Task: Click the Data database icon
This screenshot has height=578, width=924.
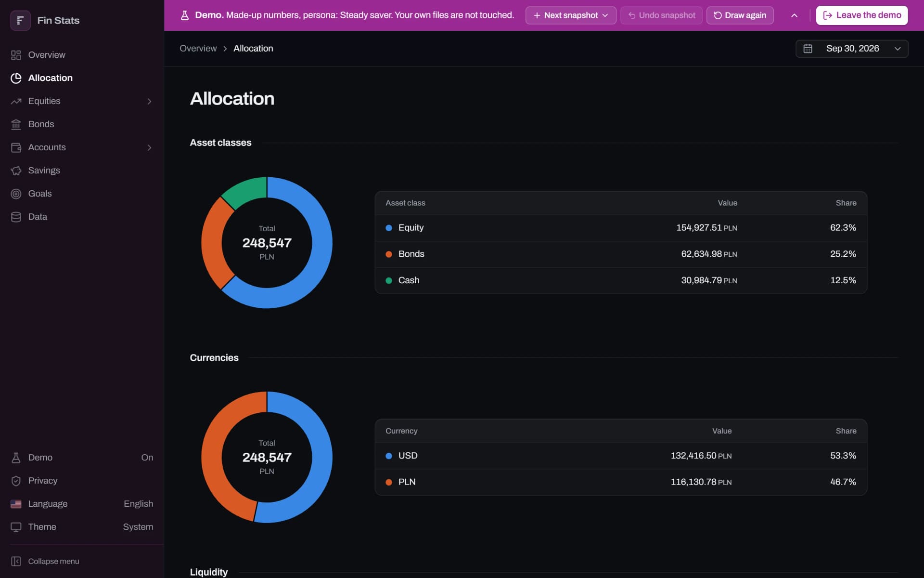Action: pos(16,217)
